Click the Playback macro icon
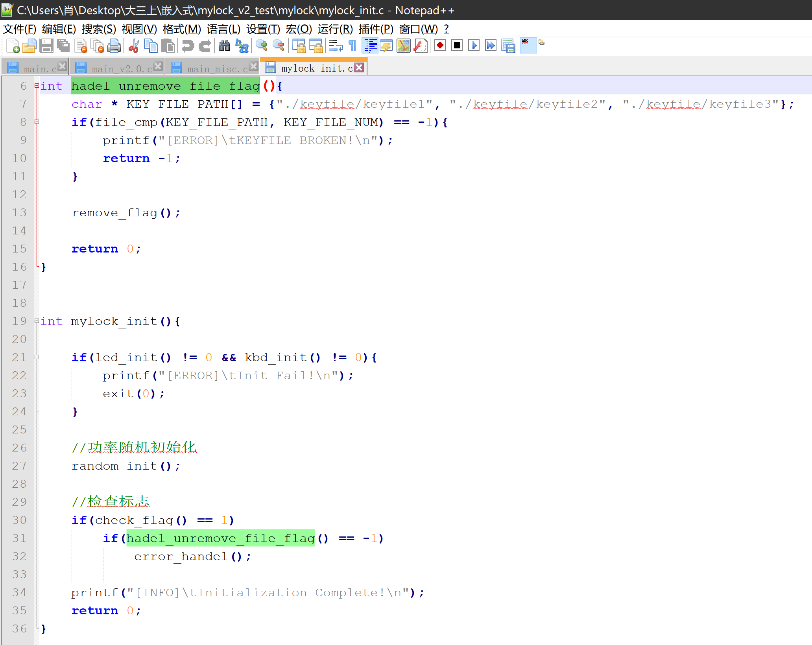 [x=474, y=46]
